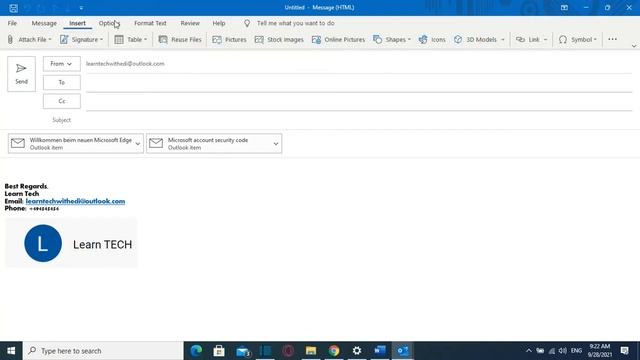Viewport: 640px width, 360px height.
Task: Click the Windows search box
Action: click(x=103, y=351)
